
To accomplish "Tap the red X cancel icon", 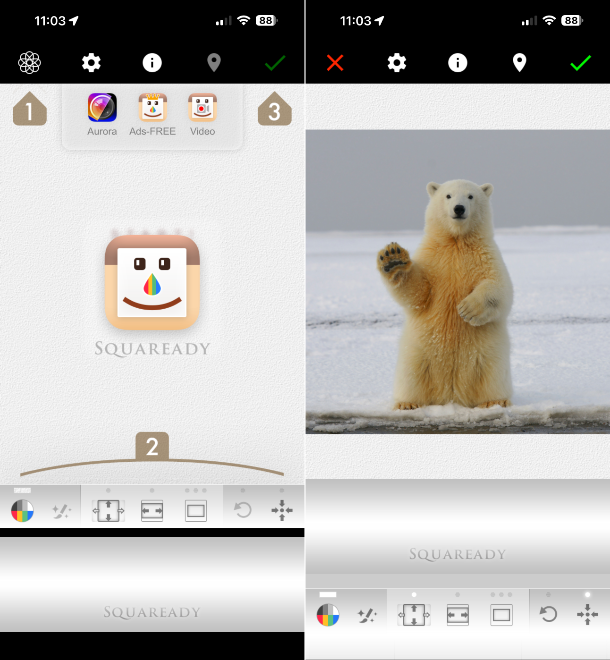I will coord(335,63).
